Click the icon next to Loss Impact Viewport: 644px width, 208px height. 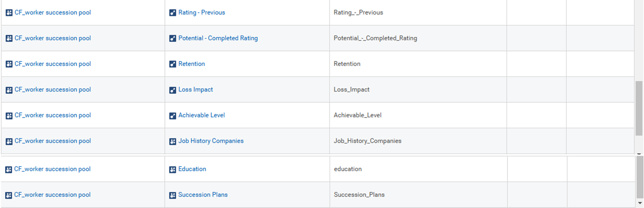point(173,90)
